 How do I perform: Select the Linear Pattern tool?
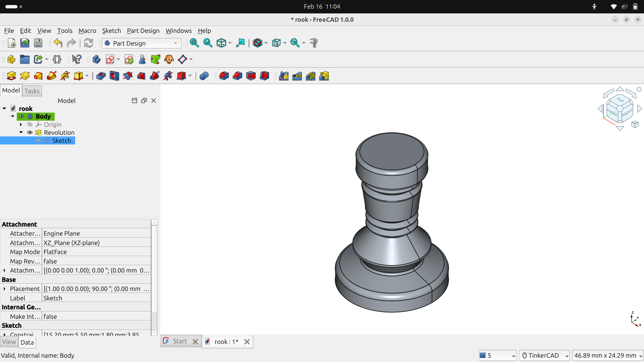click(x=297, y=76)
